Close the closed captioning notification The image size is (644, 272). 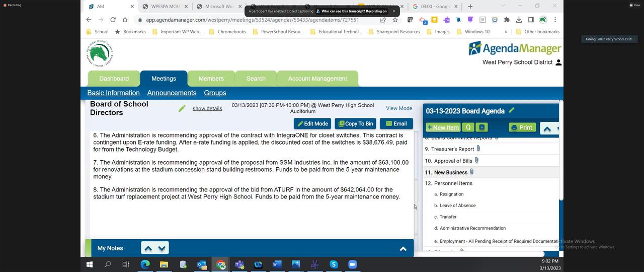(394, 11)
